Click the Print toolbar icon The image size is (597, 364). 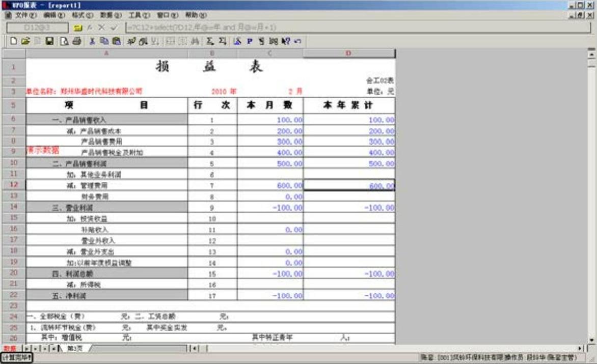[76, 41]
